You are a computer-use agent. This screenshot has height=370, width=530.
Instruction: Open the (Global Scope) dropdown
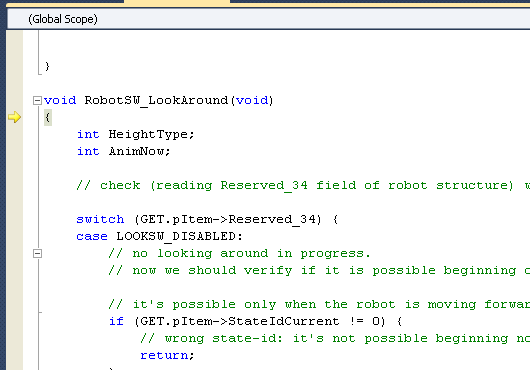(x=269, y=19)
